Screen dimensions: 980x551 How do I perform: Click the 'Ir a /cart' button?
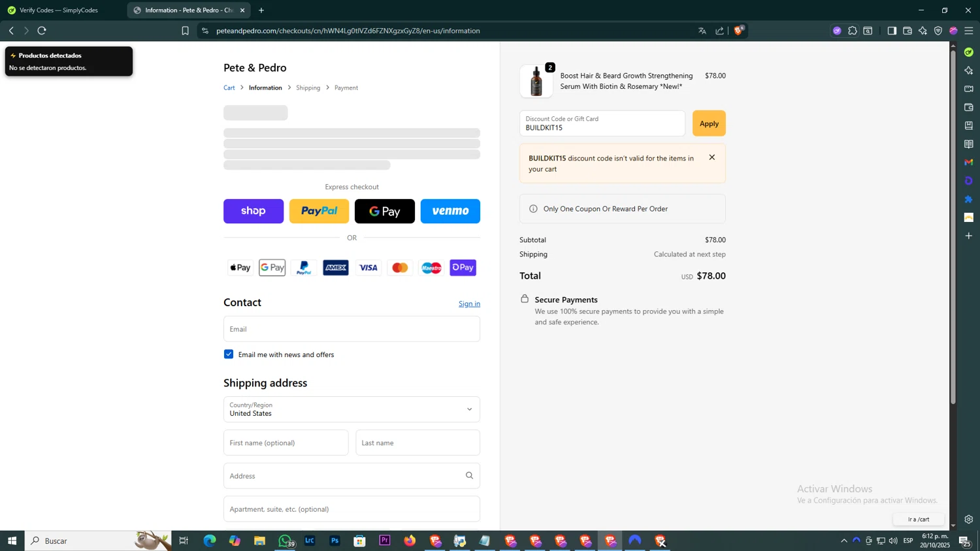click(x=919, y=519)
